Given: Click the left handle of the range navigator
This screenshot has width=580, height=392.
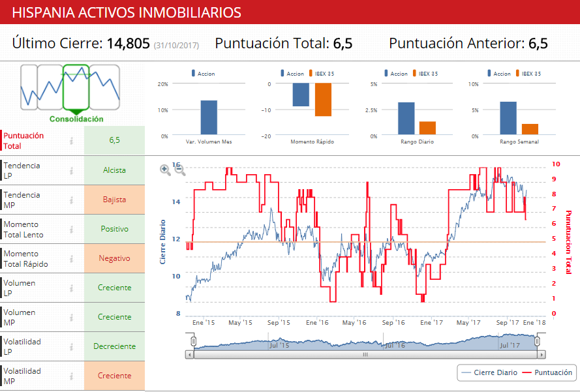Looking at the screenshot, I should pos(193,341).
